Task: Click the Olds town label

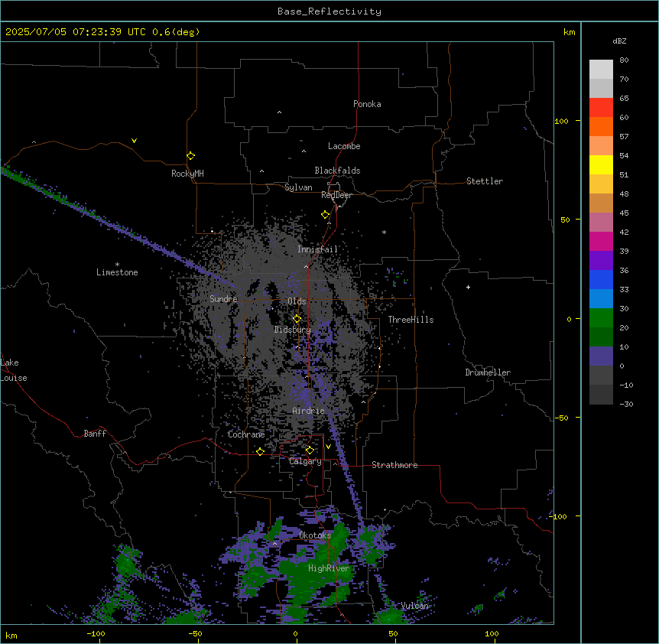Action: click(x=297, y=301)
